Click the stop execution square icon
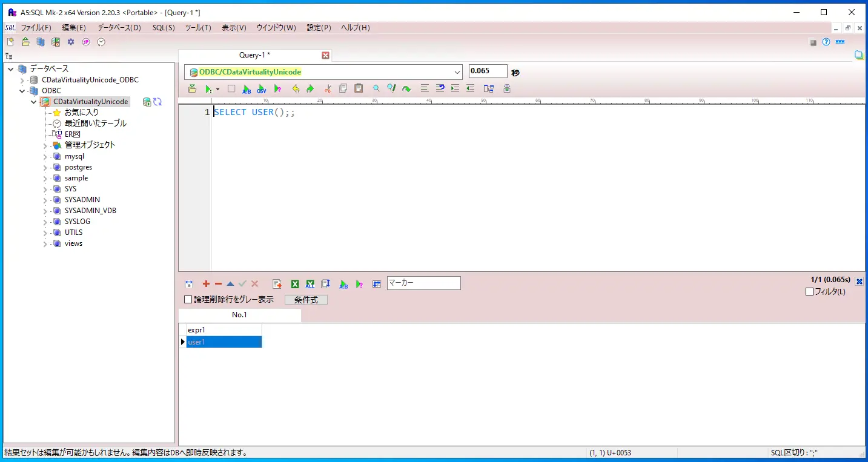This screenshot has width=868, height=462. [x=231, y=89]
